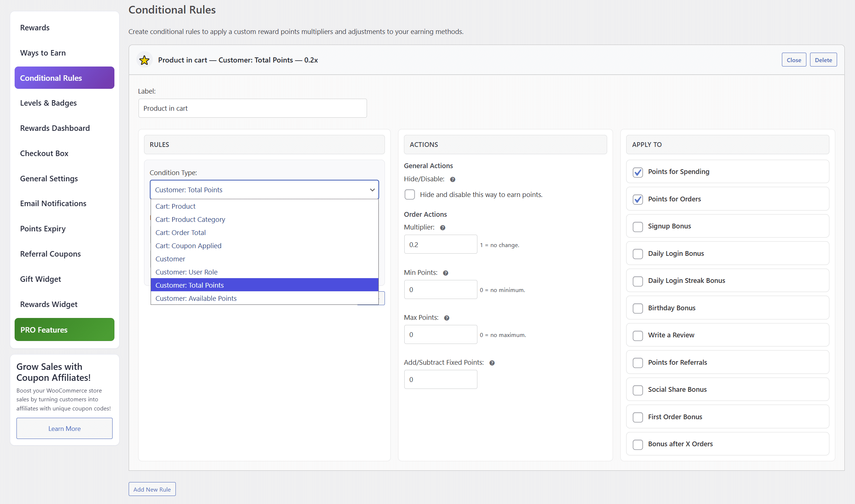
Task: Enable the hide and disable checkbox
Action: coord(410,194)
